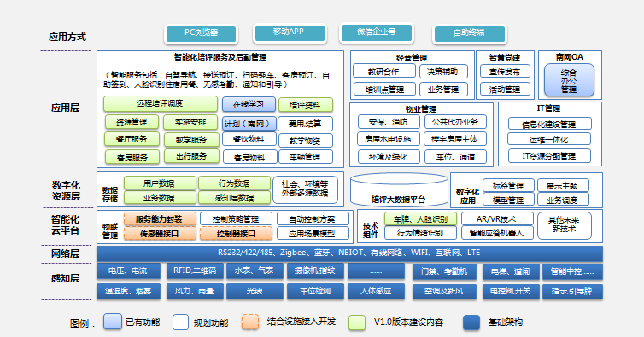The width and height of the screenshot is (644, 337).
Task: Click the 微信企业号 box
Action: point(377,32)
